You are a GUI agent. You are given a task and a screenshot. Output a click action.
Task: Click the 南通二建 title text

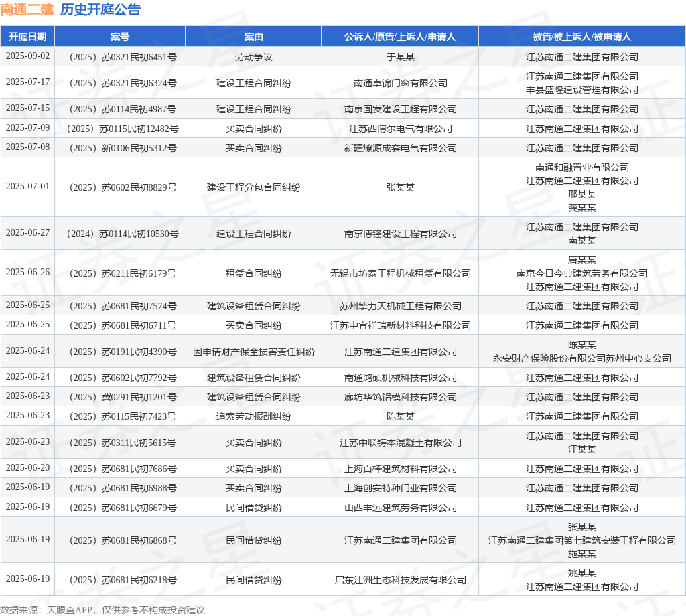pos(27,9)
